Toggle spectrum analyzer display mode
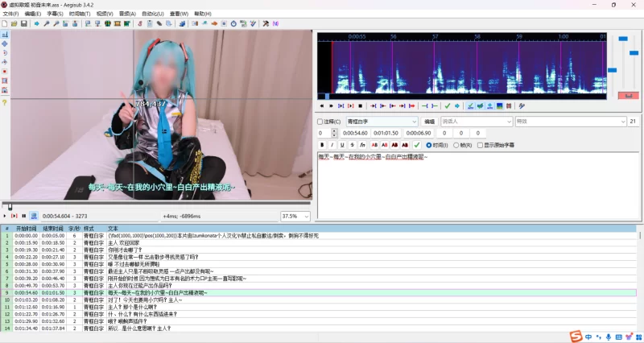644x343 pixels. tap(499, 106)
